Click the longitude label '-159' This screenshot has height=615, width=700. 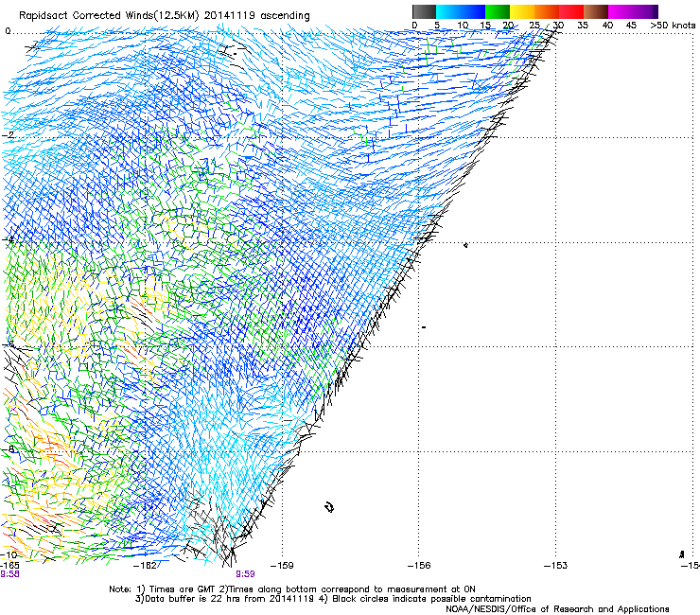point(282,566)
